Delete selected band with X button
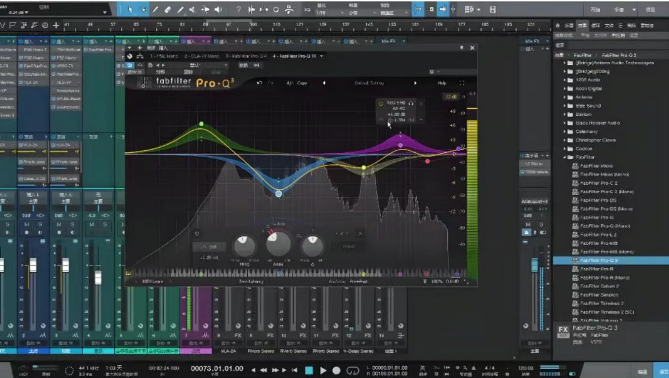Image resolution: width=669 pixels, height=378 pixels. pos(360,233)
